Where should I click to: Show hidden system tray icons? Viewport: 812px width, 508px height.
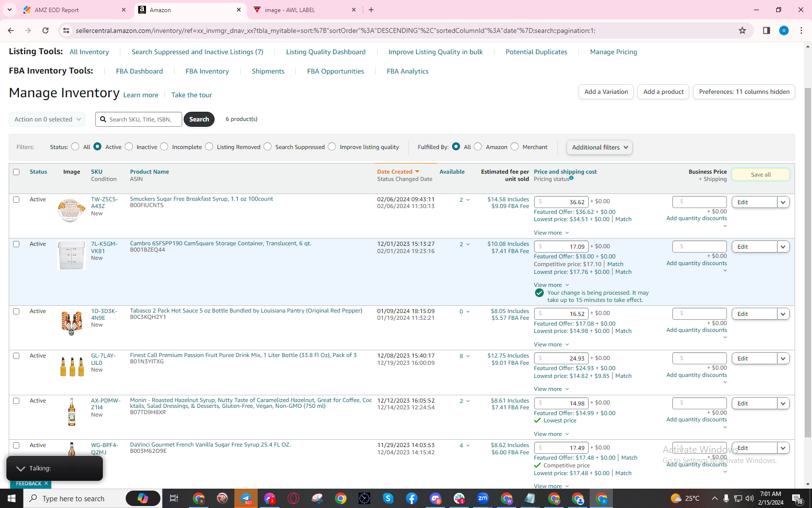point(714,498)
